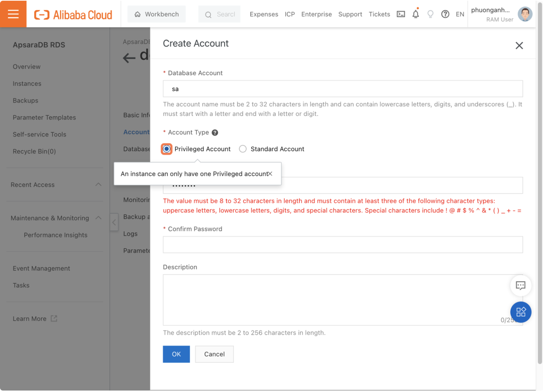The image size is (543, 392).
Task: Select the Privileged Account radio button
Action: pyautogui.click(x=166, y=149)
